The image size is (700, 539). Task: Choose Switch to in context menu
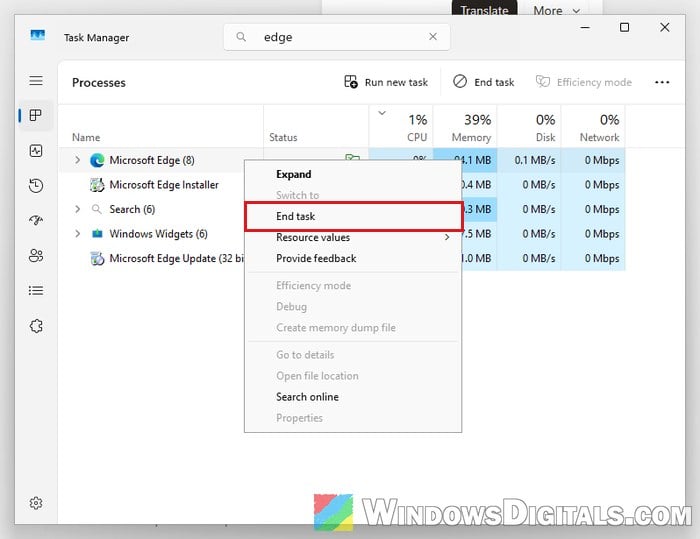pos(353,195)
